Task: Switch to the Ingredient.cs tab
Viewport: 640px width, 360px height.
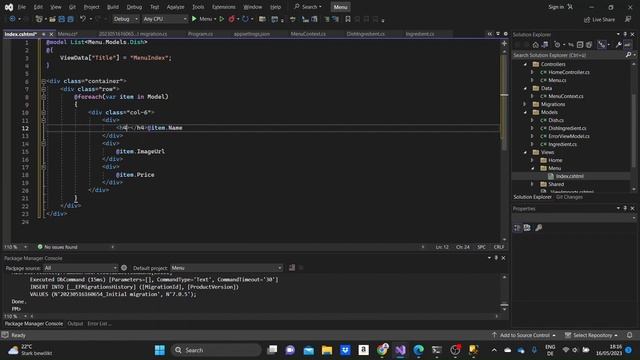Action: click(x=420, y=34)
